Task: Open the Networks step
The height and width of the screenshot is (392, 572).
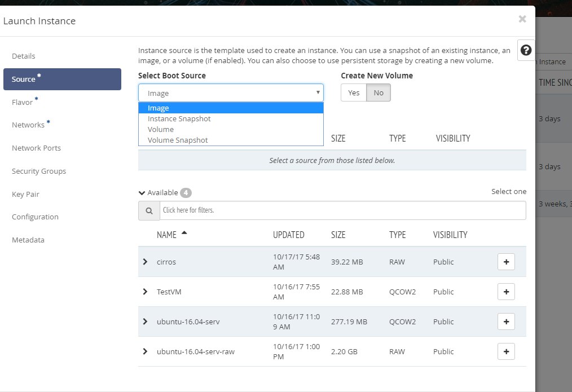Action: 28,125
